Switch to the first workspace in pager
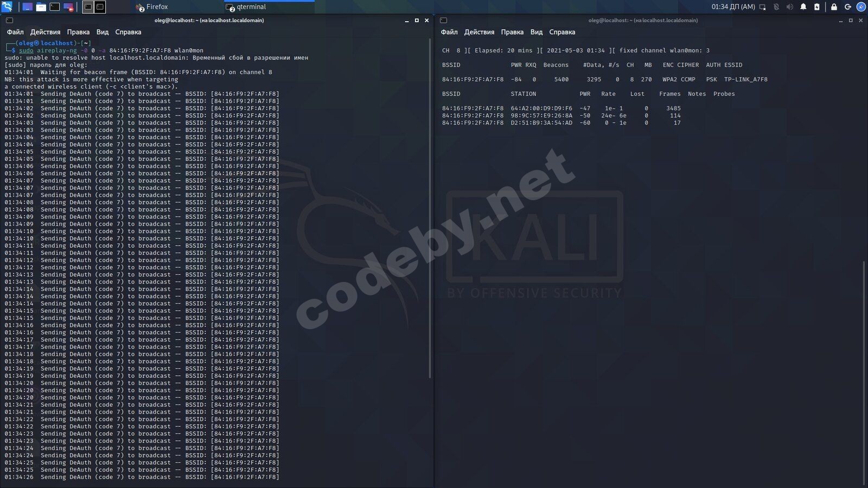Screen dimensions: 868x488 [88, 7]
